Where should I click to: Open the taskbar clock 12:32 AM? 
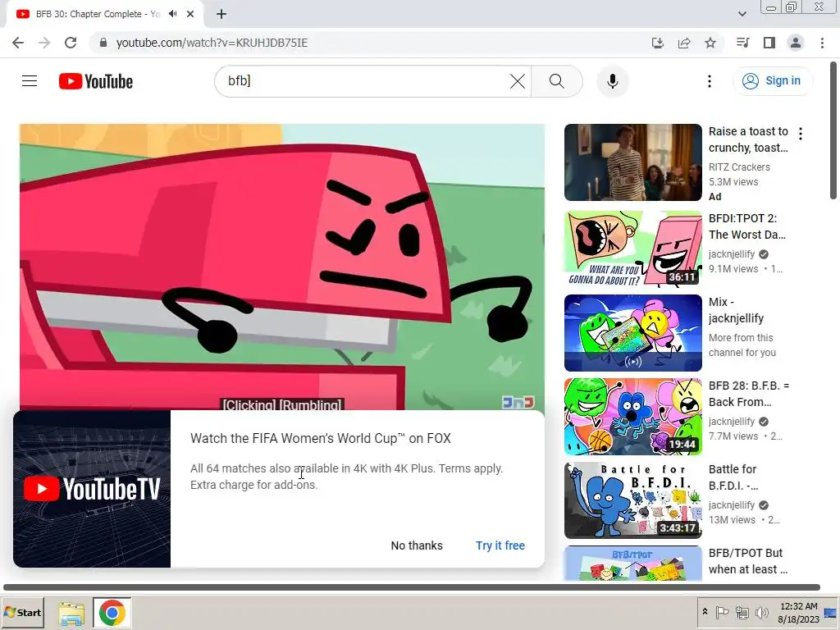coord(798,612)
